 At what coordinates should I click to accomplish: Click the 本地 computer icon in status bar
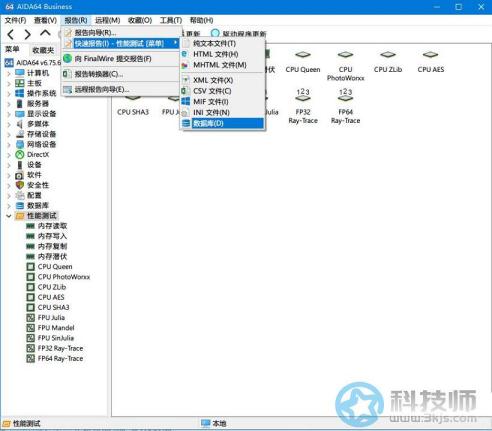pos(206,423)
